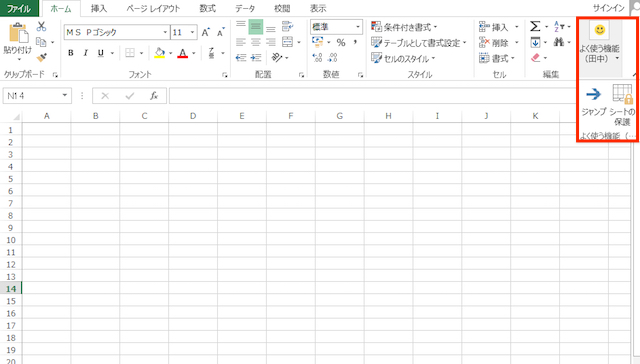Switch to ホーム tab
The width and height of the screenshot is (640, 364).
[61, 8]
